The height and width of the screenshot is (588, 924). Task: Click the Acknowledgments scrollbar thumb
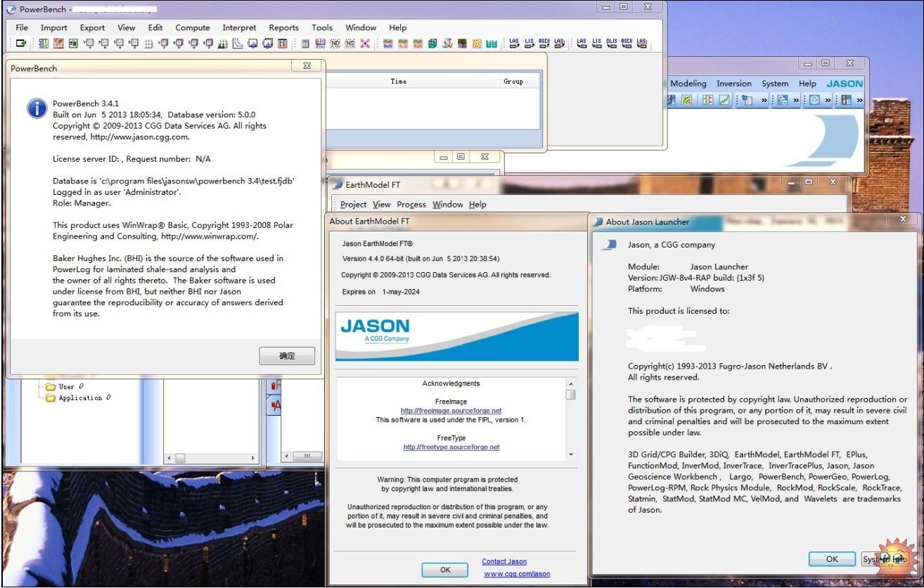click(x=570, y=395)
